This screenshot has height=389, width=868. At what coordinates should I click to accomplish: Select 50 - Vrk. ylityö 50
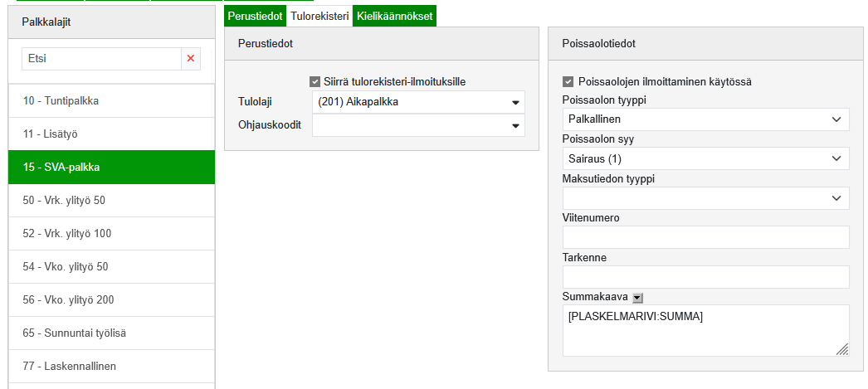coord(111,200)
